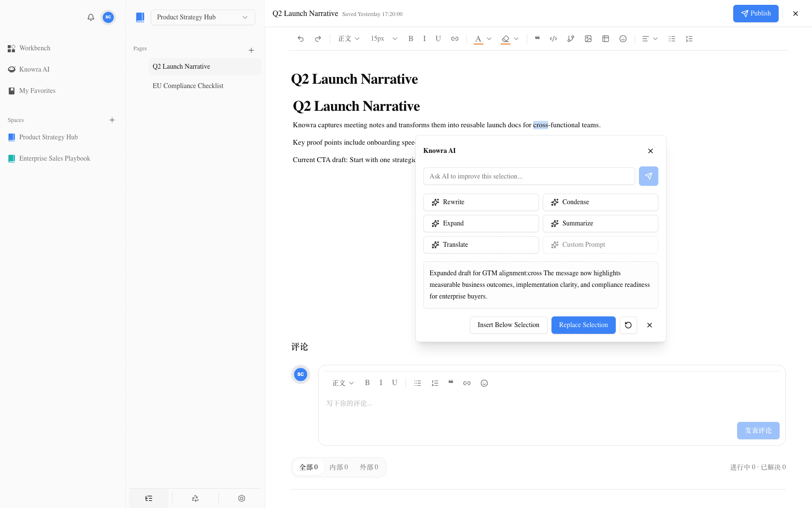Insert an image into the document

588,39
